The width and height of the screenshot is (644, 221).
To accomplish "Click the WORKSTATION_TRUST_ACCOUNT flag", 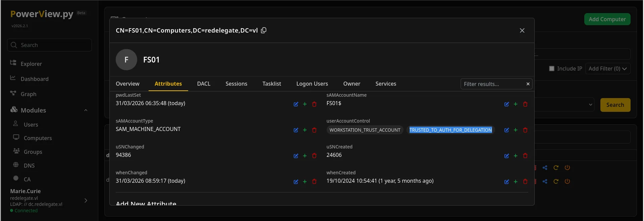I will point(365,130).
